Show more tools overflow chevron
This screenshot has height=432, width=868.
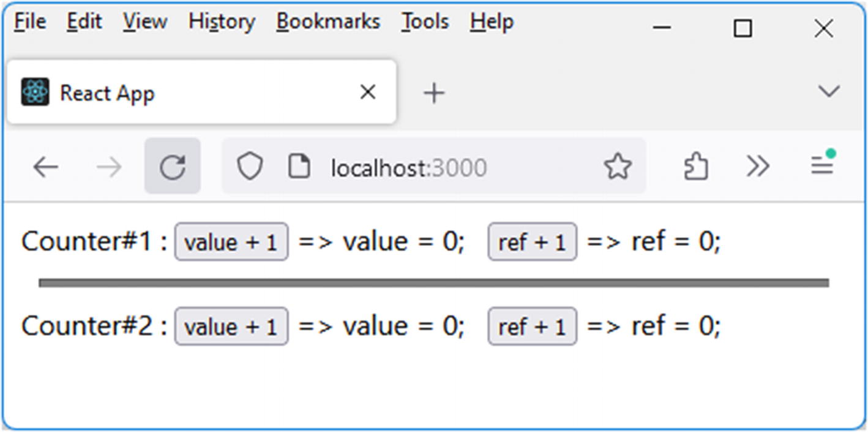758,167
